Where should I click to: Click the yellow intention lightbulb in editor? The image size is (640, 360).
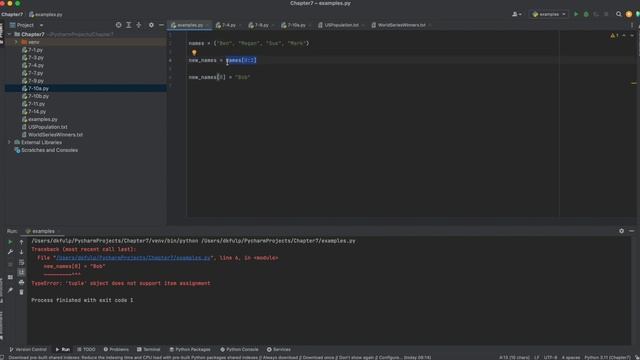[x=194, y=52]
